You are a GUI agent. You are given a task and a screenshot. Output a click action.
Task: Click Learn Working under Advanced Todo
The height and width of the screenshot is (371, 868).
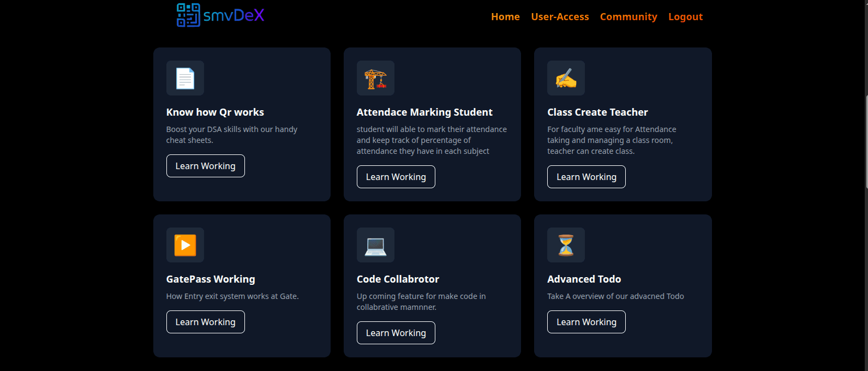(586, 322)
